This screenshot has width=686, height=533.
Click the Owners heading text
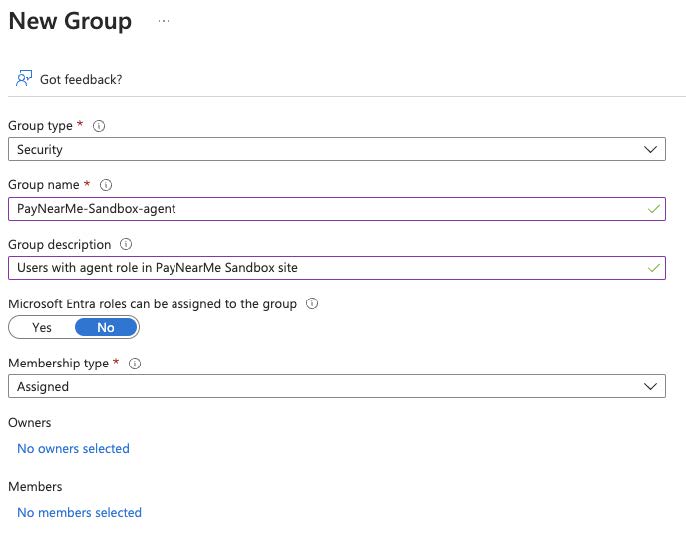click(x=30, y=423)
